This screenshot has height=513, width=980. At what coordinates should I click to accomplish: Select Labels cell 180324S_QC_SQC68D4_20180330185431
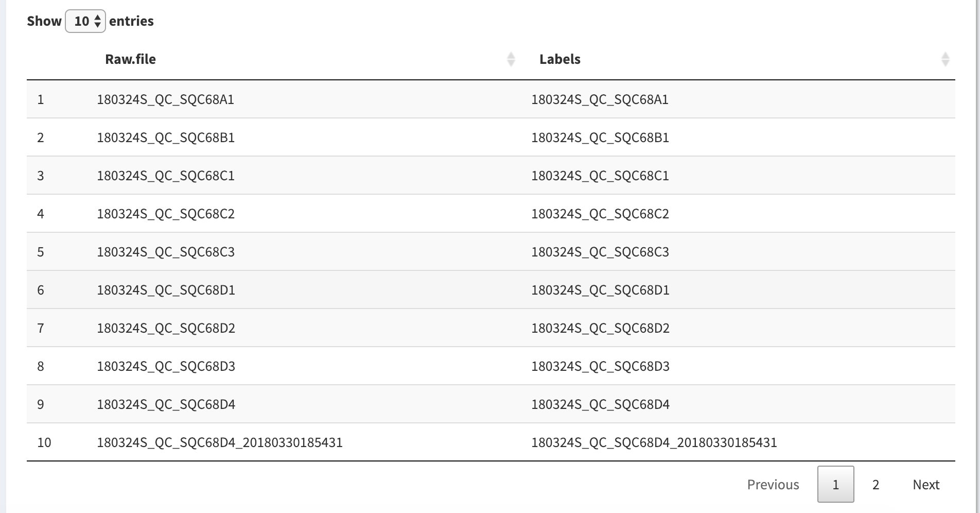tap(654, 442)
